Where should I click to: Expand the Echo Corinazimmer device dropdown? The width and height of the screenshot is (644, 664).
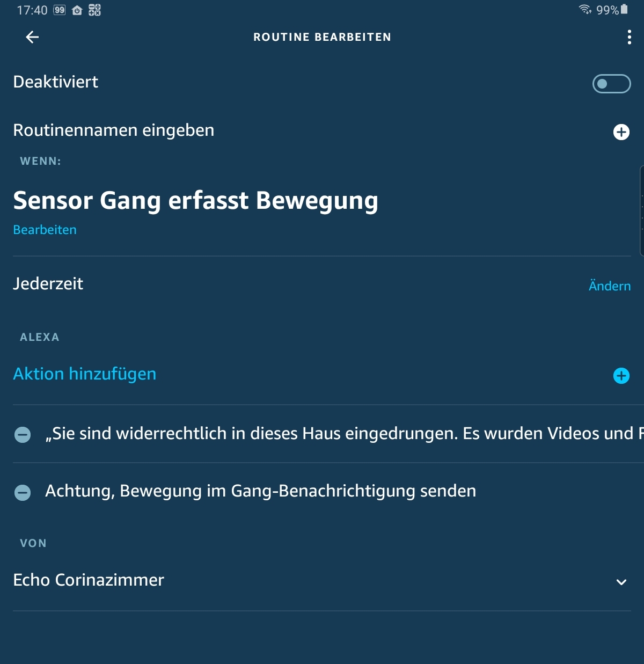click(x=621, y=582)
